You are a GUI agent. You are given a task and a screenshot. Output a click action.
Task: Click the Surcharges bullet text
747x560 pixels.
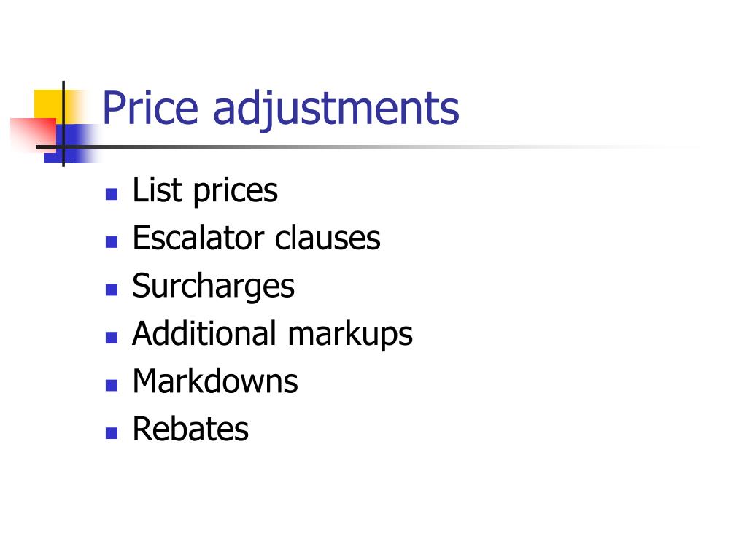(213, 287)
